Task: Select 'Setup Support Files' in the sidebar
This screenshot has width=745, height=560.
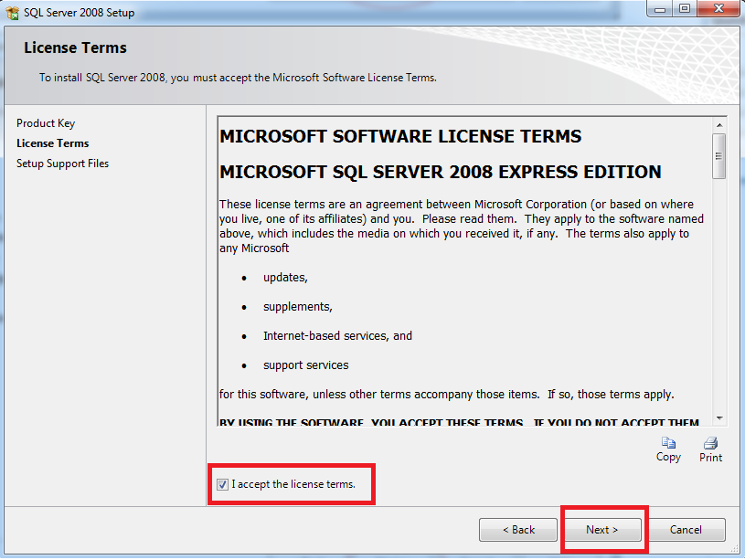Action: pyautogui.click(x=62, y=163)
